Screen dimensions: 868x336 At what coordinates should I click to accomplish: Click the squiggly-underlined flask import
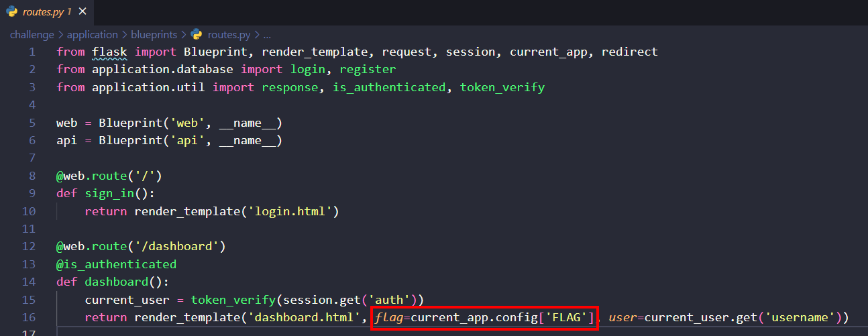click(109, 52)
